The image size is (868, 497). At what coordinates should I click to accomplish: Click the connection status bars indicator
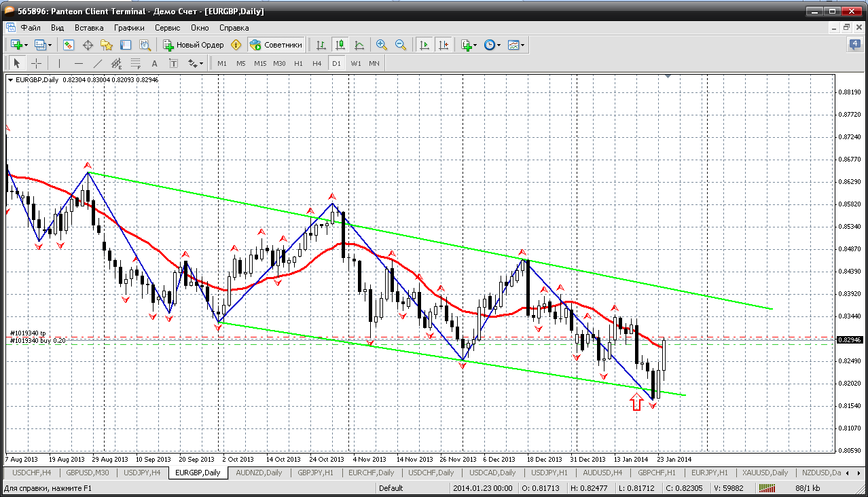[x=768, y=488]
